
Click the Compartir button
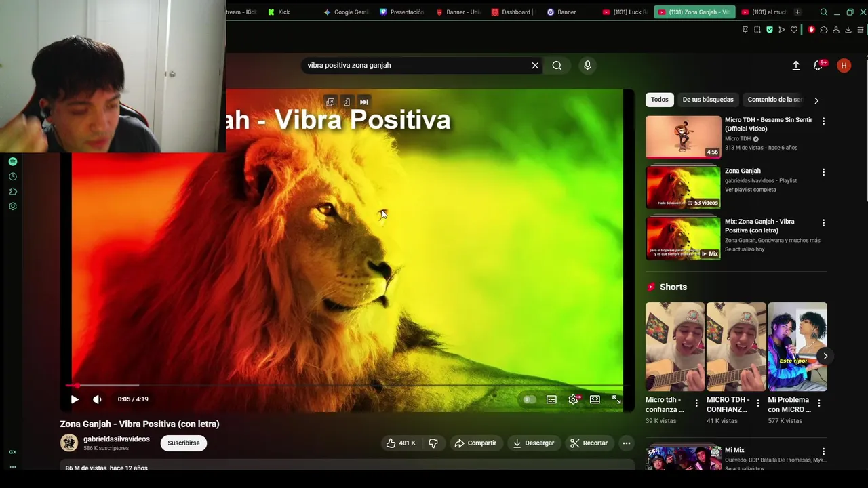[x=475, y=443]
